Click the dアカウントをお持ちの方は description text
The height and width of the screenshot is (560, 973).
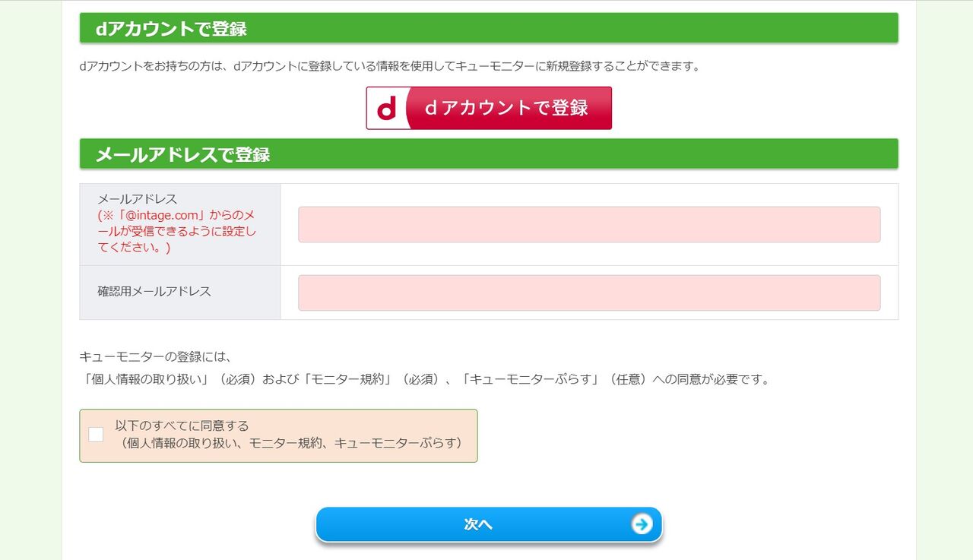coord(389,66)
